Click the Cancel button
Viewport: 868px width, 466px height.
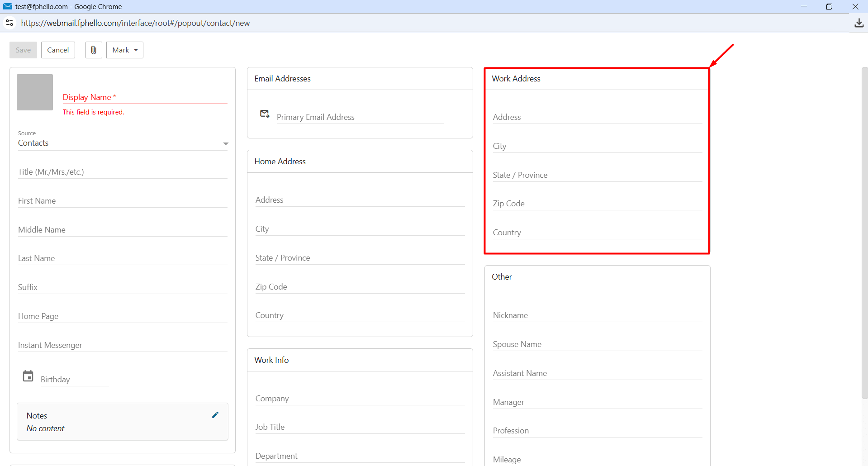tap(58, 50)
